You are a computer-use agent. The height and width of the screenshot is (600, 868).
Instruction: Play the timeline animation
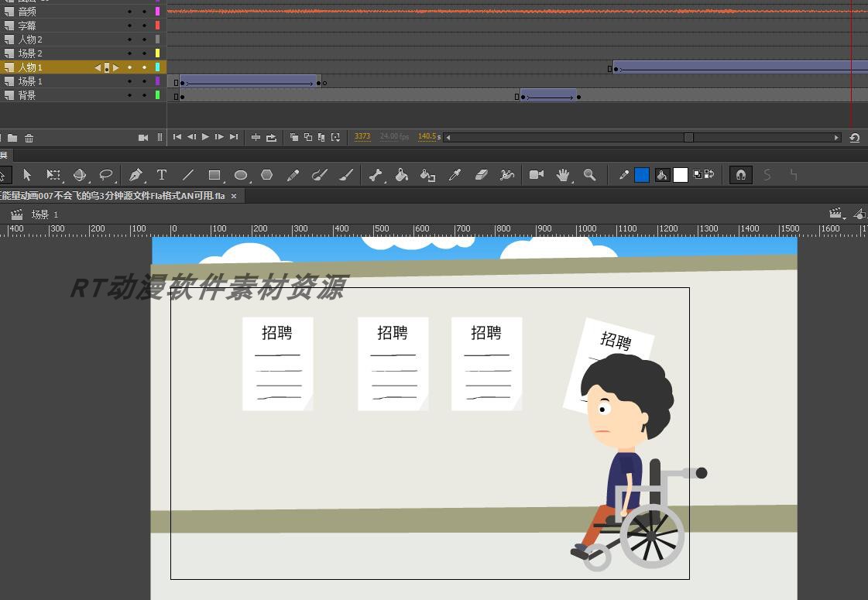pyautogui.click(x=205, y=137)
